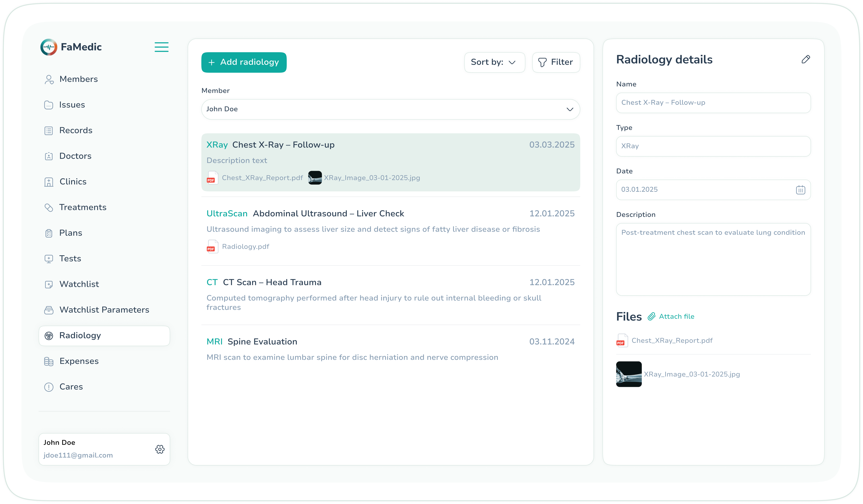Screen dimensions: 863x504
Task: Click the XRay type tag
Action: tap(217, 145)
